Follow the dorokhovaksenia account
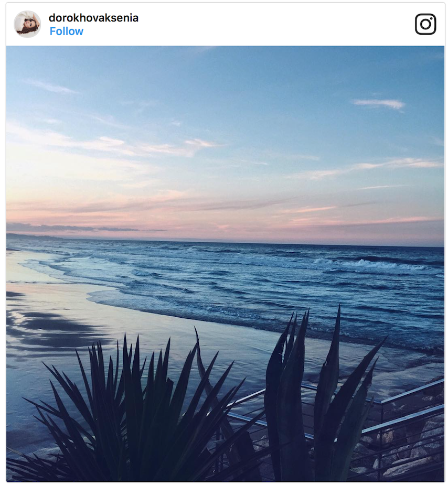This screenshot has width=448, height=485. (x=66, y=31)
